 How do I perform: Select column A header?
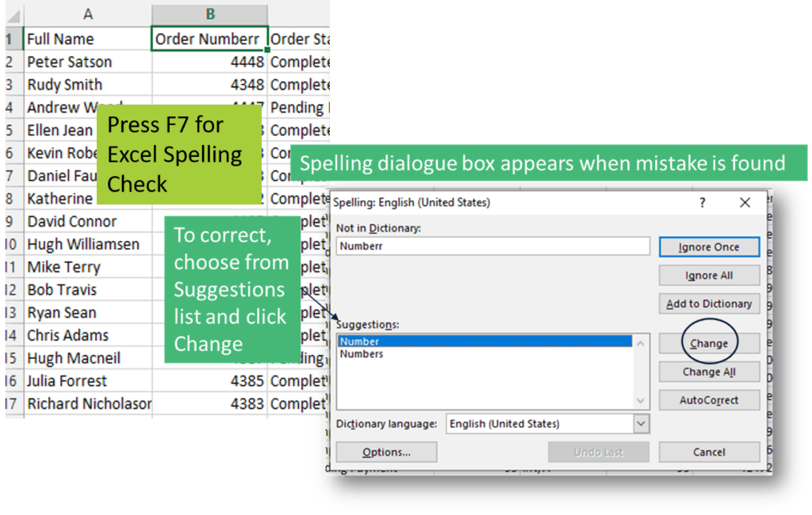pyautogui.click(x=88, y=14)
